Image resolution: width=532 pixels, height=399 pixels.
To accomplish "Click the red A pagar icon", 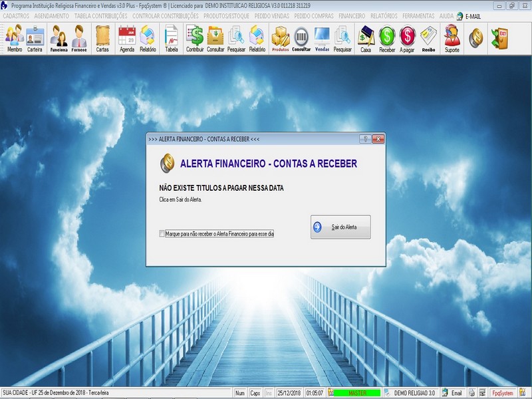I will pyautogui.click(x=407, y=39).
